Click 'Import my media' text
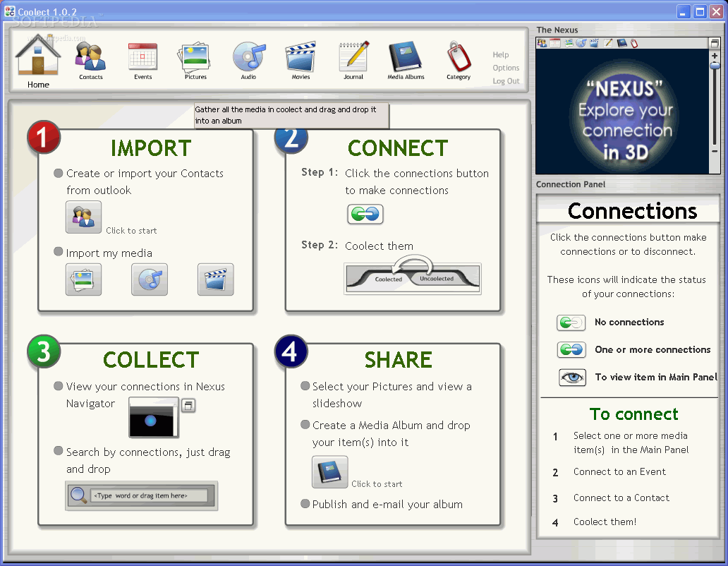The image size is (728, 566). pyautogui.click(x=109, y=253)
